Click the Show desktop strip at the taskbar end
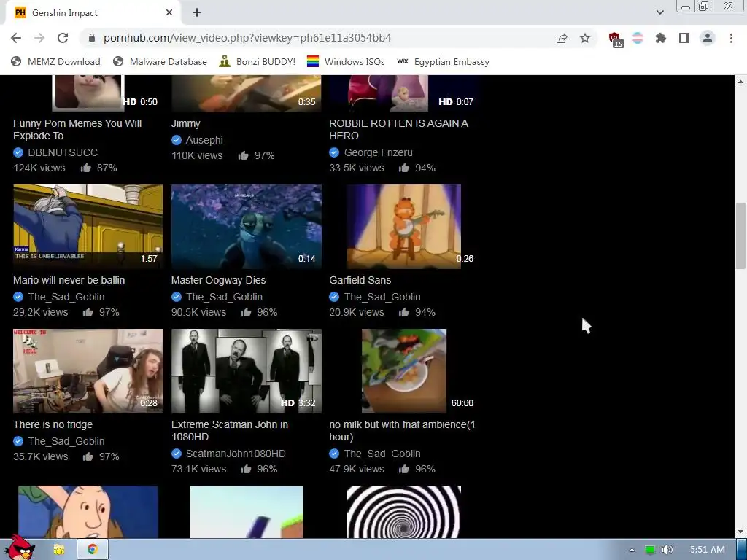747x560 pixels. tap(742, 550)
